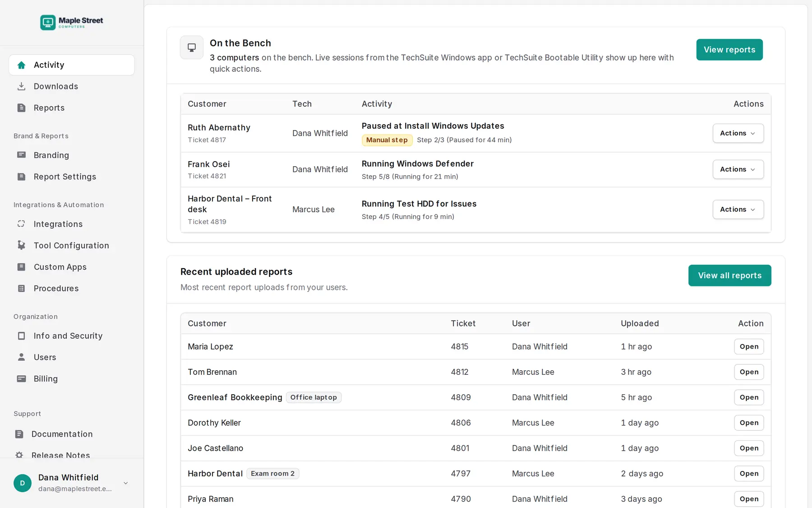The width and height of the screenshot is (812, 508).
Task: Open the Joe Castellano report
Action: (x=749, y=448)
